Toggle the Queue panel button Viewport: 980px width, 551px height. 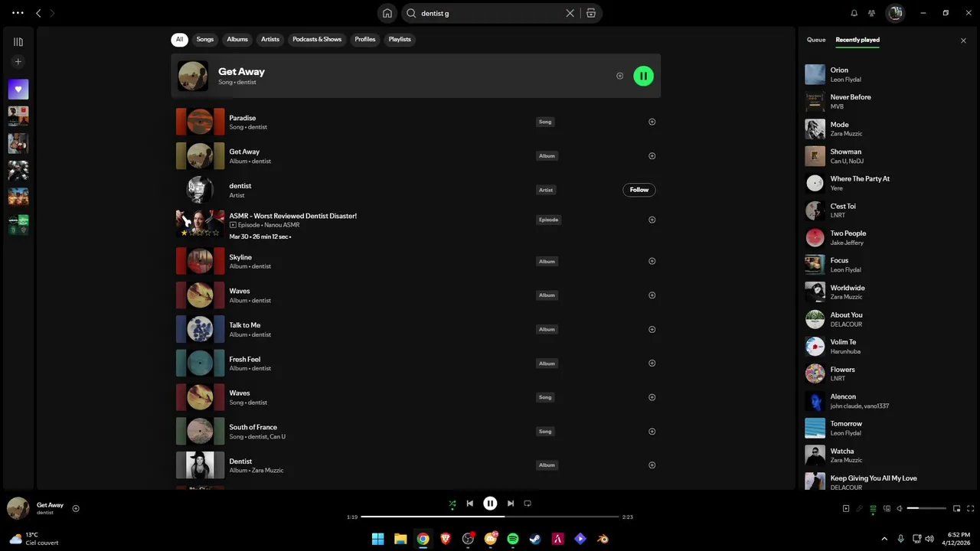point(873,508)
